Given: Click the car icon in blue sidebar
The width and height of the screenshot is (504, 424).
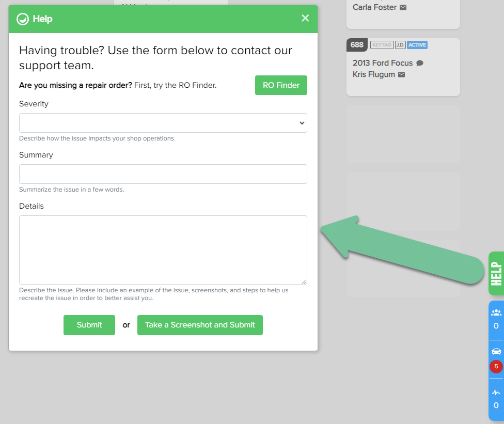Looking at the screenshot, I should point(496,351).
